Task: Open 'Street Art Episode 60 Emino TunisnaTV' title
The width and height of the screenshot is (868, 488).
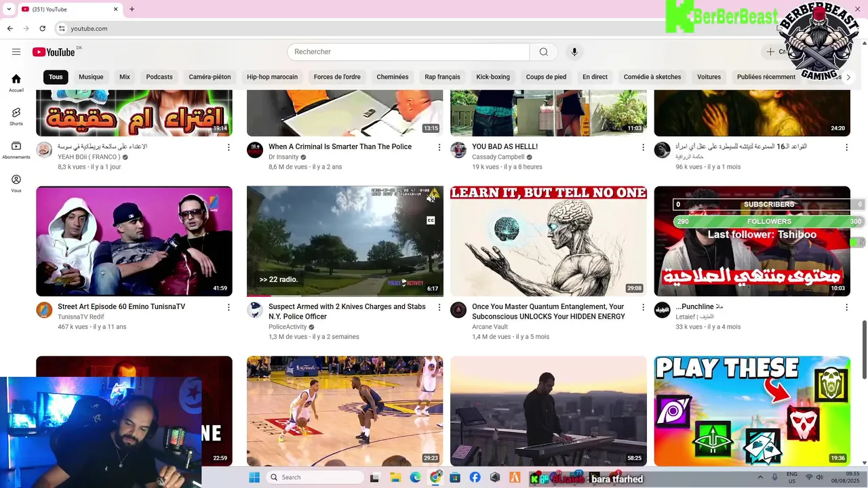Action: pos(121,307)
